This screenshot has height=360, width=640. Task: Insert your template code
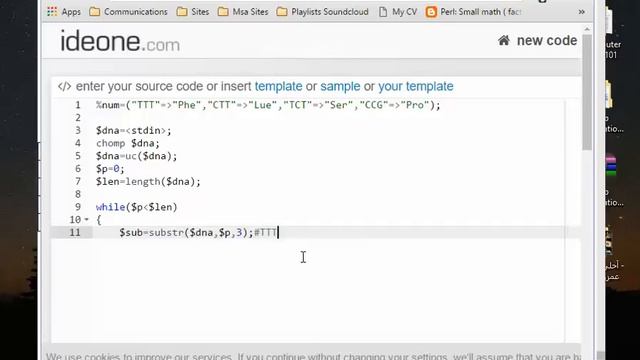coord(416,87)
